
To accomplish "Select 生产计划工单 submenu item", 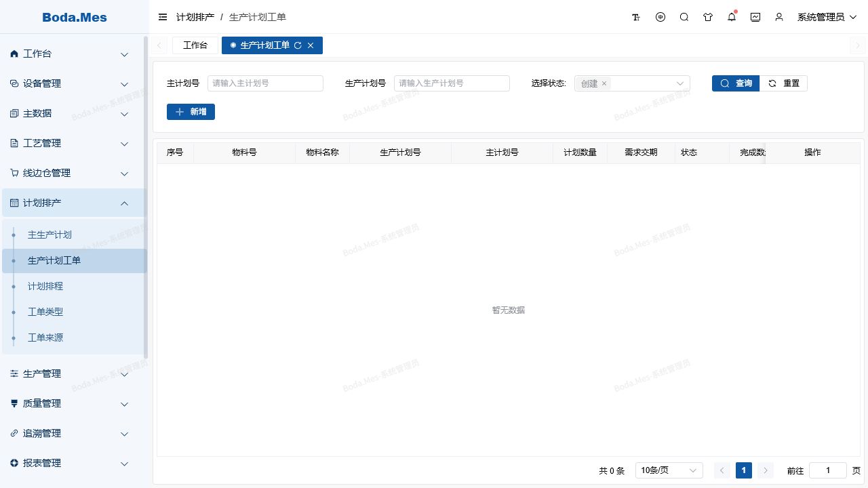I will 75,261.
